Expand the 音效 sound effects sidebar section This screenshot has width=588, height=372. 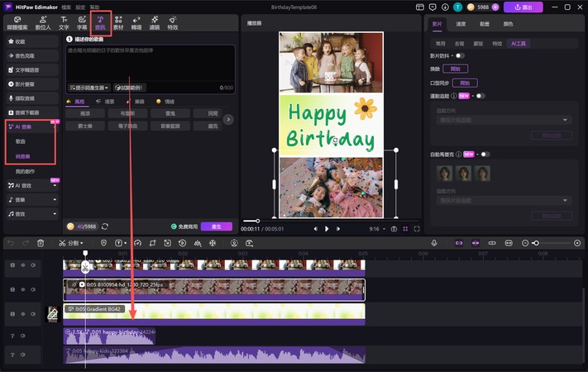coord(55,214)
